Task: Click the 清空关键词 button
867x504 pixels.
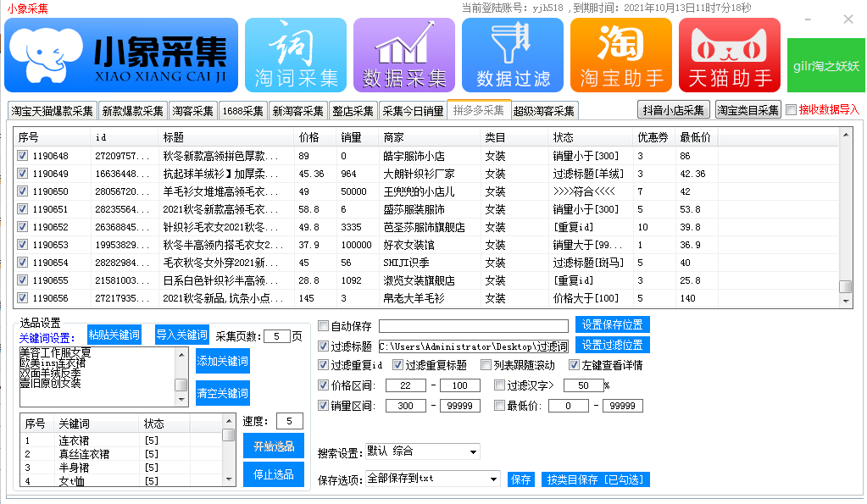Action: point(222,393)
